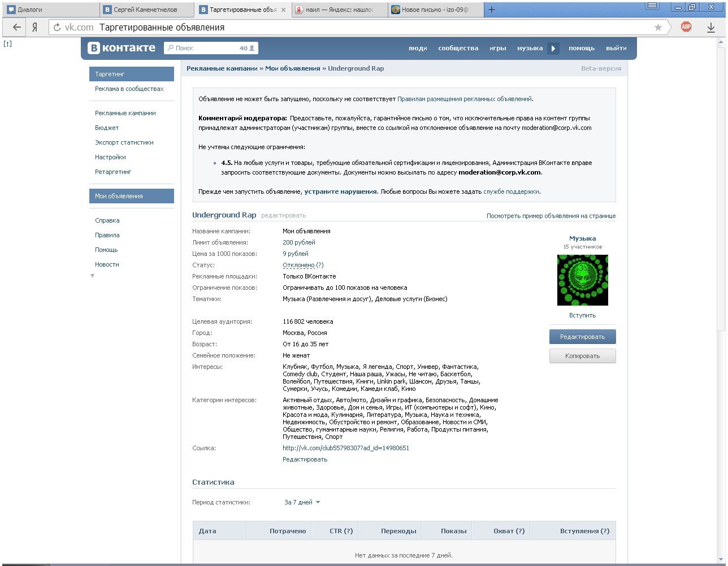Image resolution: width=728 pixels, height=566 pixels.
Task: Switch to the Диалоги browser tab
Action: 50,10
